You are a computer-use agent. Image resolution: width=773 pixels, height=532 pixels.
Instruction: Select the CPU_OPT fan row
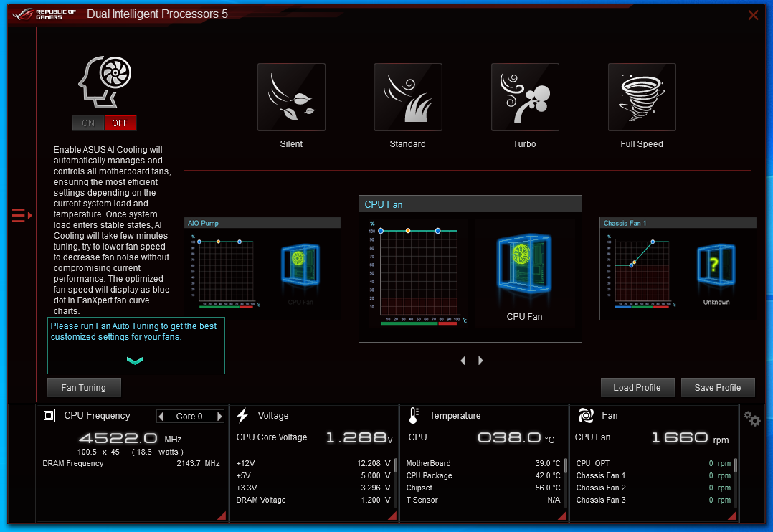(653, 463)
